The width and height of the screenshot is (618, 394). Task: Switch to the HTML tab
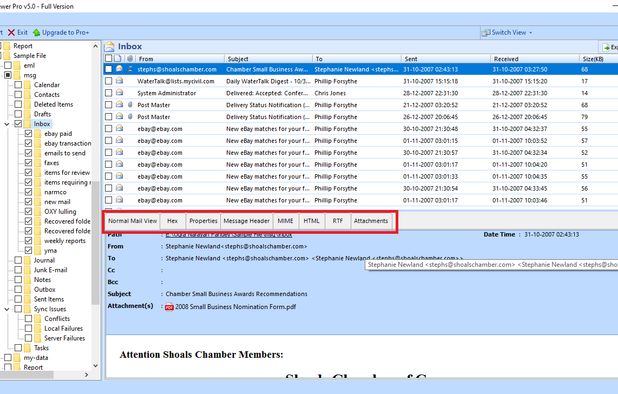(x=311, y=221)
